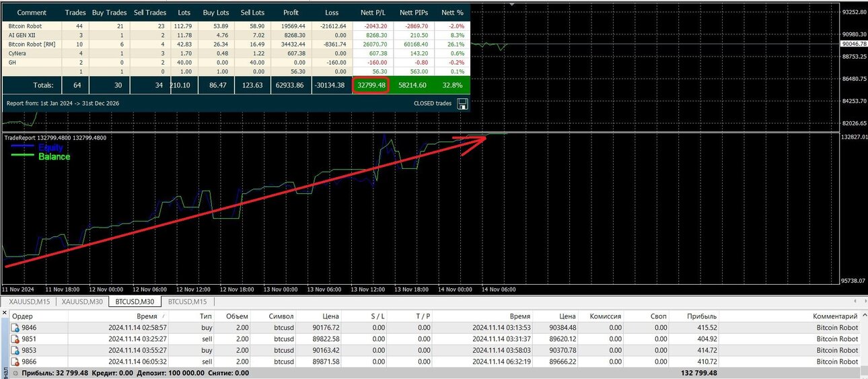Click the Loss report header
The height and width of the screenshot is (379, 868).
[x=332, y=13]
